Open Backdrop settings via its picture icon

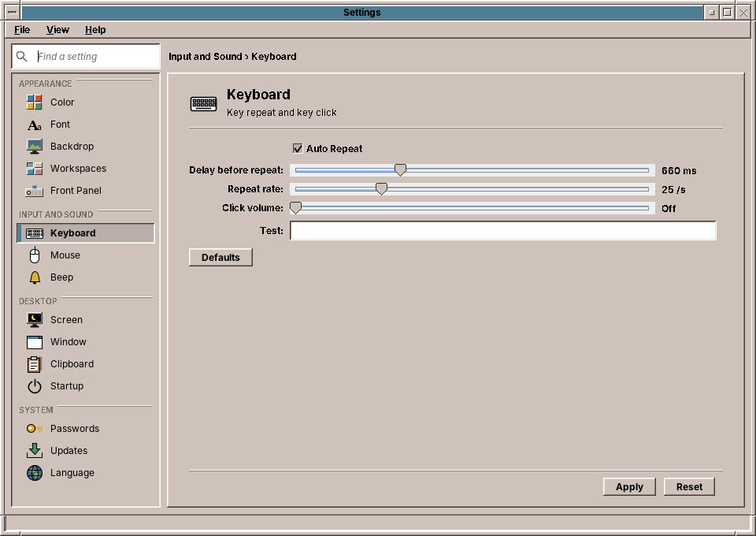coord(34,147)
